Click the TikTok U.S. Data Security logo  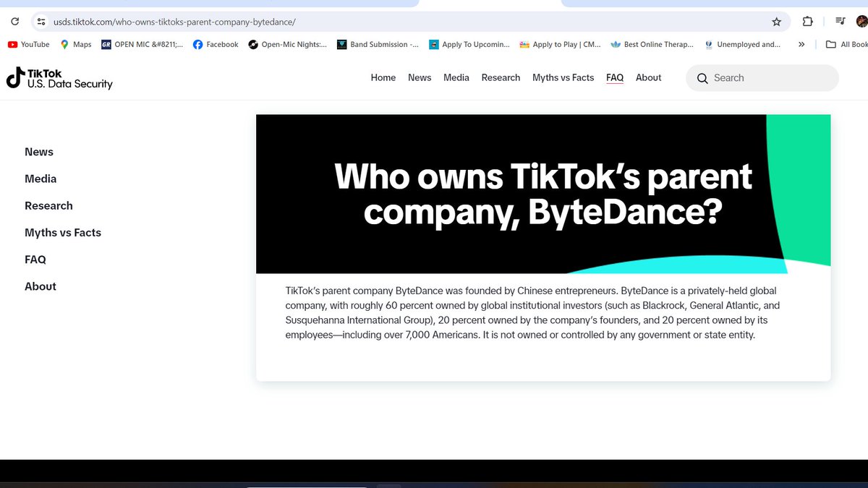[59, 78]
